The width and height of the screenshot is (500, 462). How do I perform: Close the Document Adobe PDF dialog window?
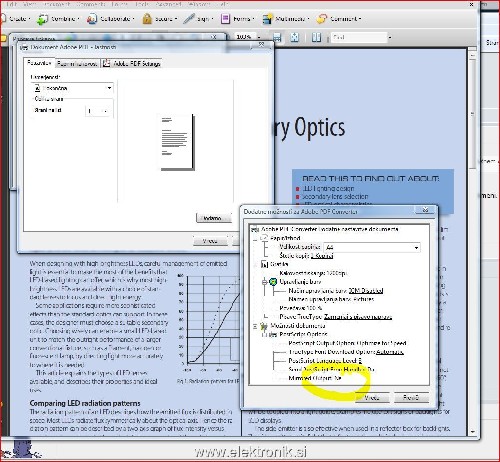[262, 45]
